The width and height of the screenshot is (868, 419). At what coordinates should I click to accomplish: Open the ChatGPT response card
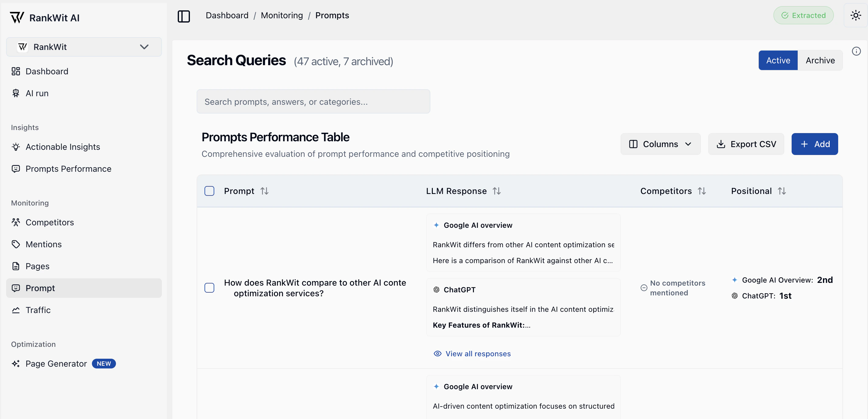[523, 307]
